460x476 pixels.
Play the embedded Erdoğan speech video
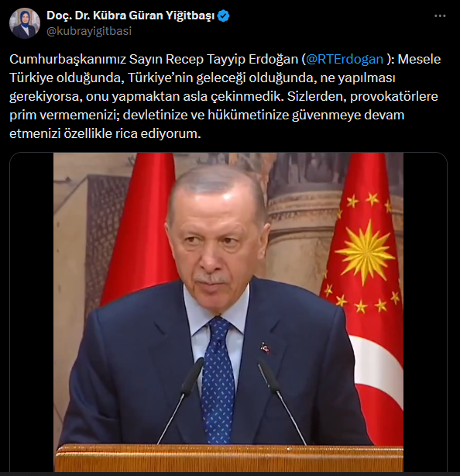point(228,312)
